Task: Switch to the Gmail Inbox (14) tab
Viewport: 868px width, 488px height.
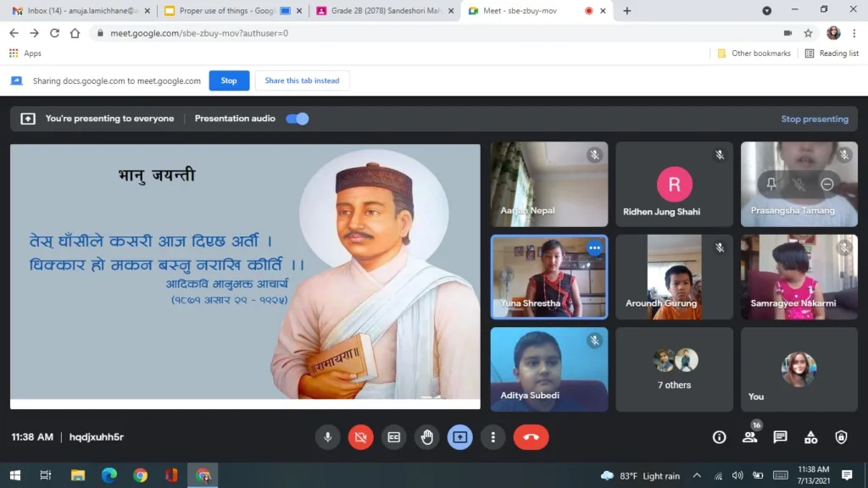Action: [x=82, y=10]
